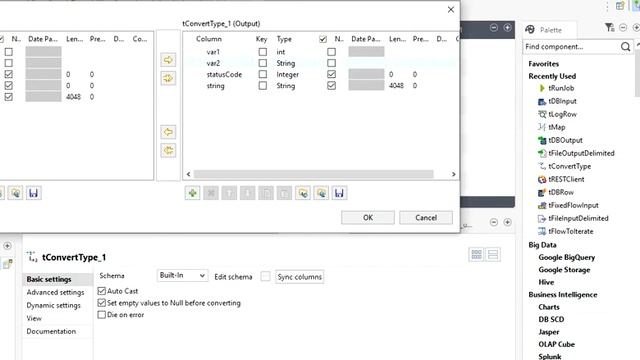Toggle nullable header checkbox in output table
This screenshot has width=640, height=360.
[x=323, y=39]
